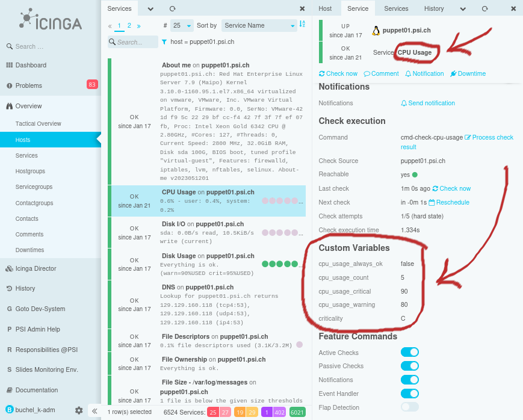Click Check now link beside Last check
This screenshot has width=523, height=420.
coord(451,188)
